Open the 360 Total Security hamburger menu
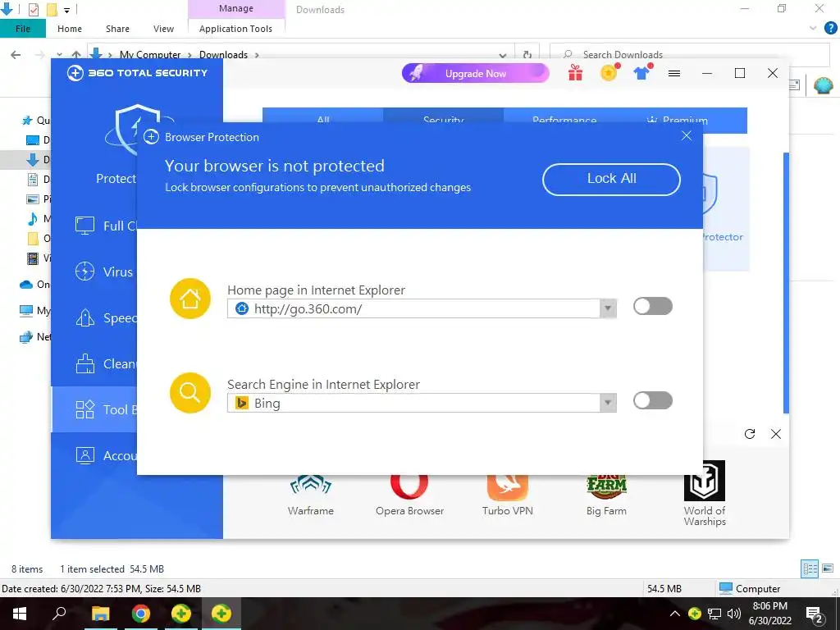The image size is (840, 630). pos(674,73)
